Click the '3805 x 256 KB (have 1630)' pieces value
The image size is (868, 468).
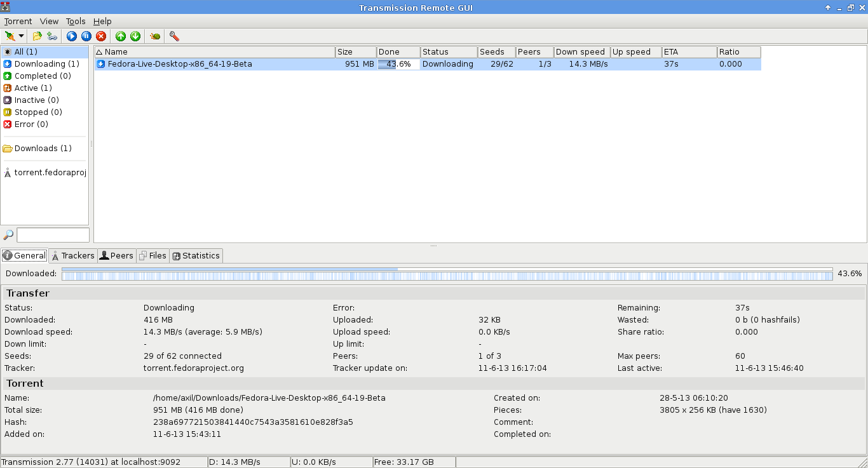(713, 410)
